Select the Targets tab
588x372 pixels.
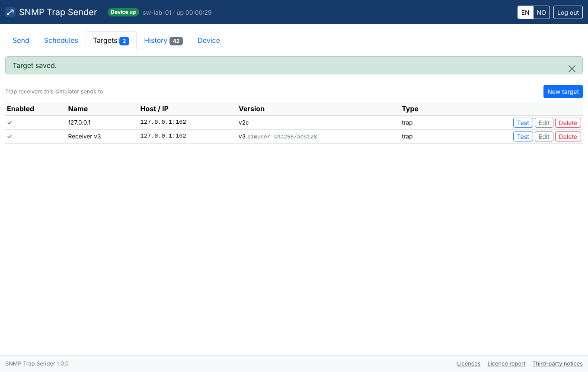111,40
